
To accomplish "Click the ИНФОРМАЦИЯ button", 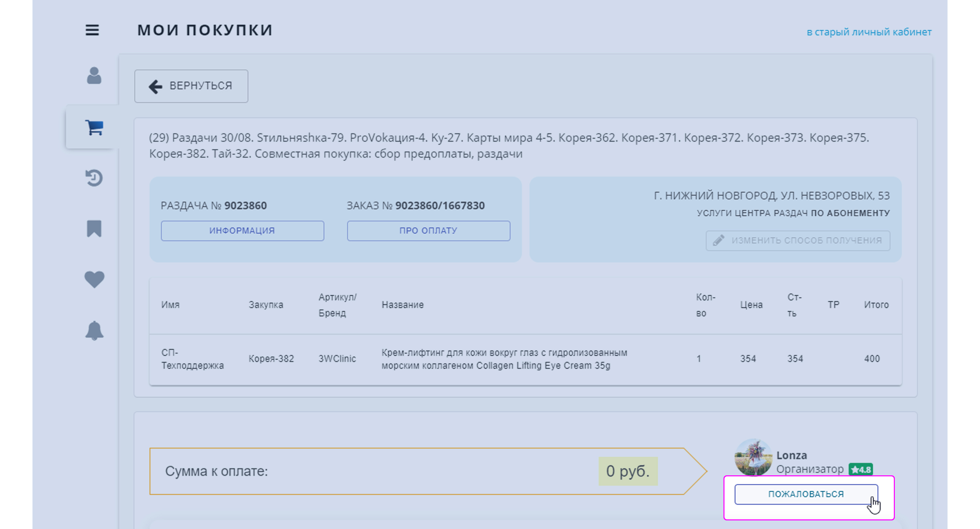I will (242, 231).
